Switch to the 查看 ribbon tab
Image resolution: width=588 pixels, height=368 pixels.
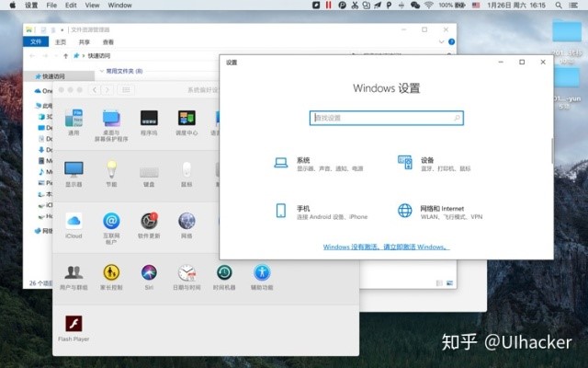click(108, 42)
